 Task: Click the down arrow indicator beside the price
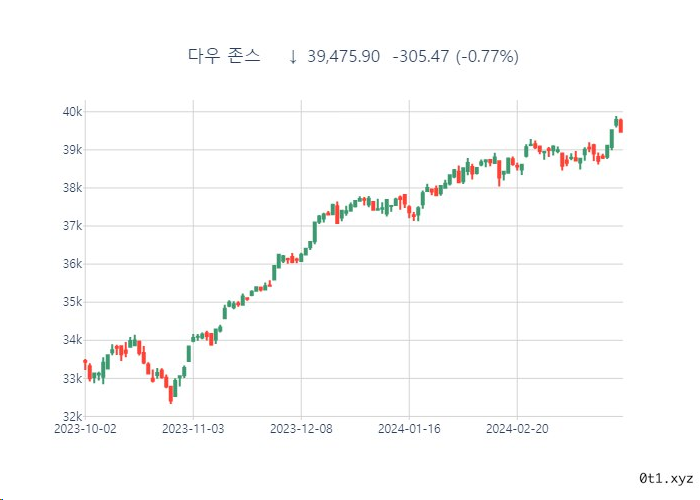(293, 57)
